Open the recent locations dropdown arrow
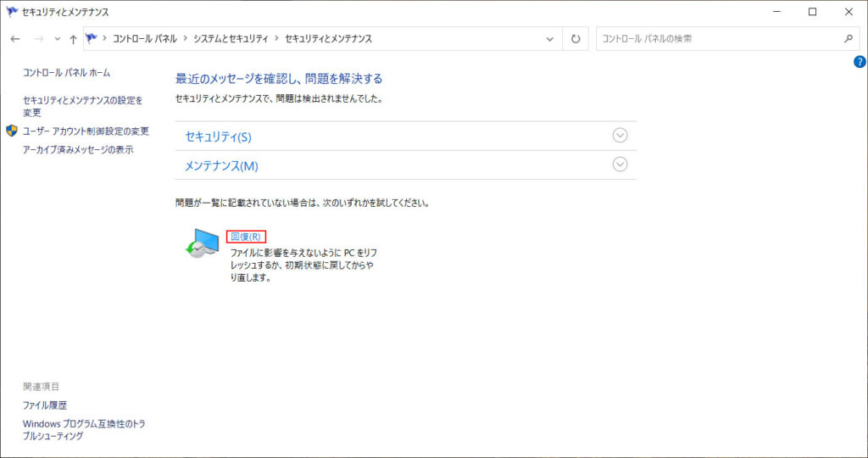Viewport: 868px width, 458px height. (x=57, y=39)
